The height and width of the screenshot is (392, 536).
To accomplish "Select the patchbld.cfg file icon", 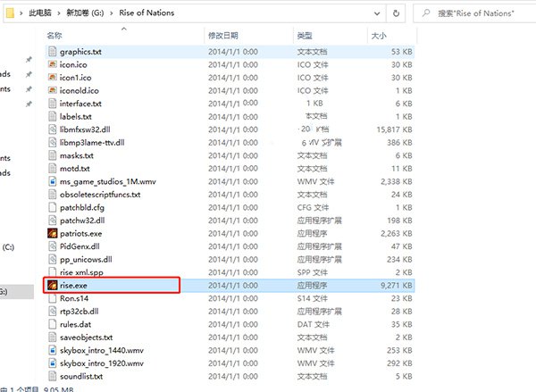I will click(53, 207).
